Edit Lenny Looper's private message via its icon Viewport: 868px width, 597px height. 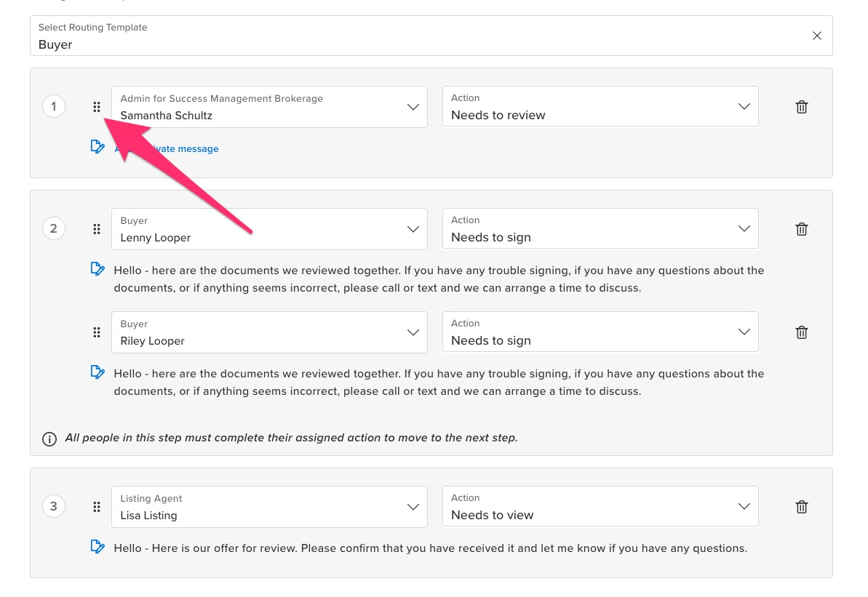click(x=98, y=268)
